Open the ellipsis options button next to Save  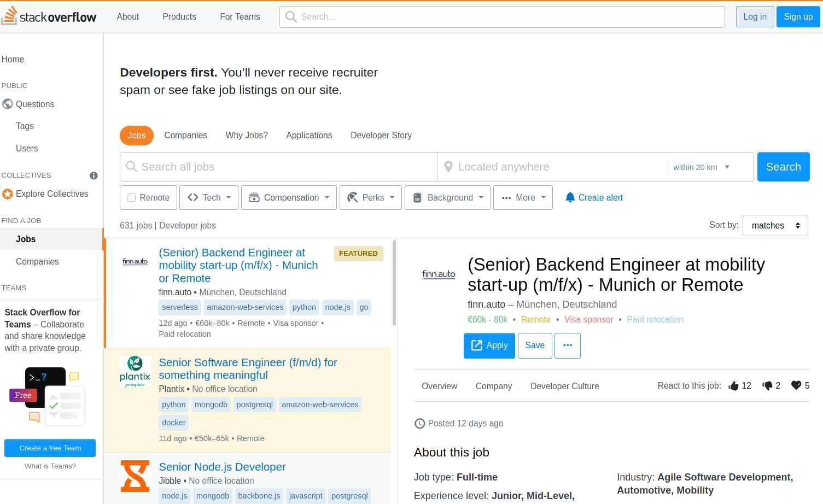coord(568,345)
